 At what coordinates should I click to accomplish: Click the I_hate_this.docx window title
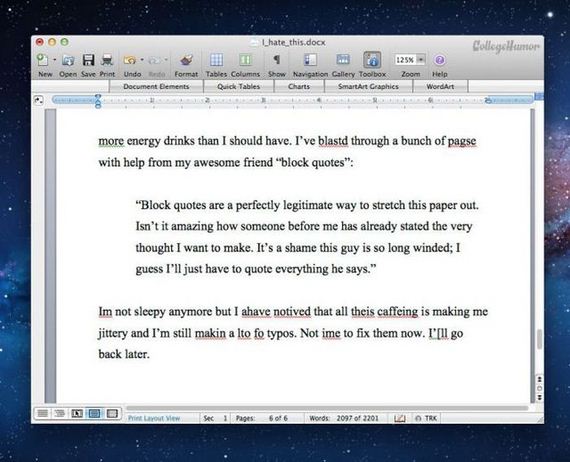coord(293,43)
